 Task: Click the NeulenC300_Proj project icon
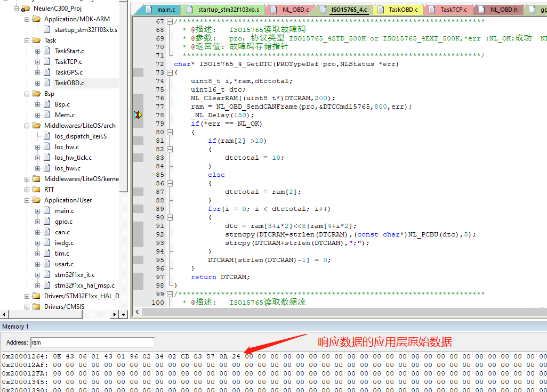click(x=26, y=9)
